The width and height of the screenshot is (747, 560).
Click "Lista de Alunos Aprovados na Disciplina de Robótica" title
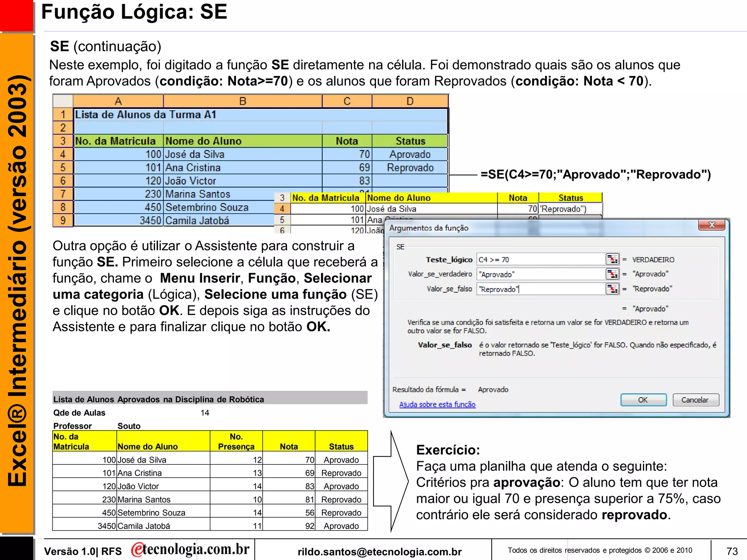pyautogui.click(x=159, y=399)
